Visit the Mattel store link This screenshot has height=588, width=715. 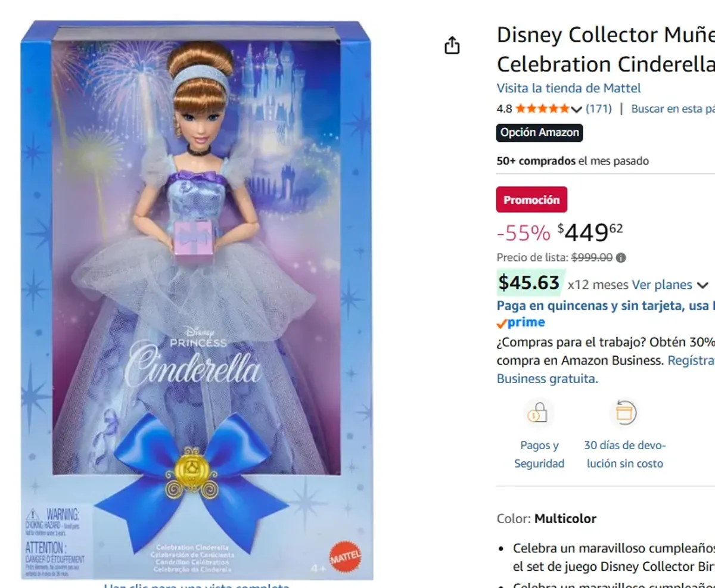click(x=568, y=88)
